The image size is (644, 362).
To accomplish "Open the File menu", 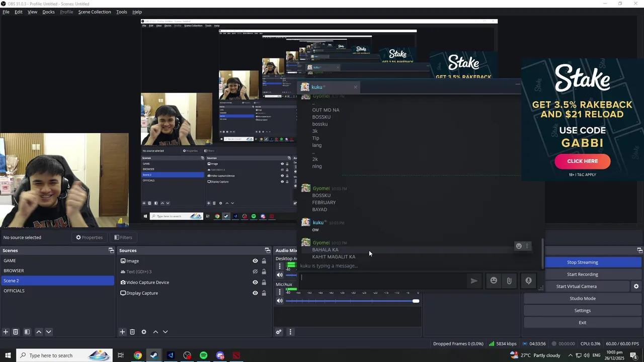I will tap(6, 12).
